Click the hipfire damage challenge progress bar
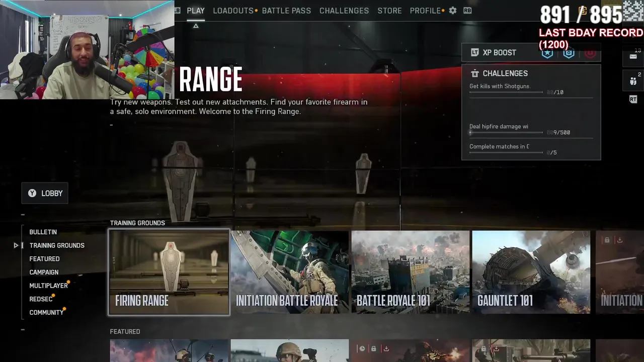Screen dimensions: 644x362 coord(506,133)
